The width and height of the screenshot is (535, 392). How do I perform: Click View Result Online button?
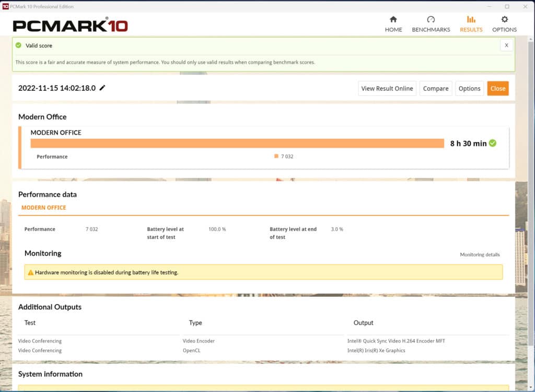click(x=387, y=89)
